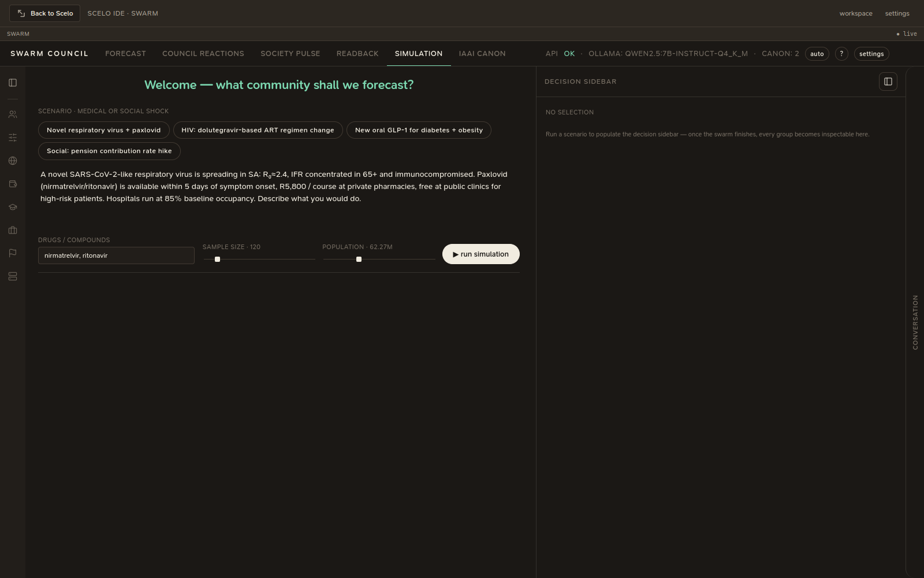Click the Ollama model name status

tap(668, 54)
